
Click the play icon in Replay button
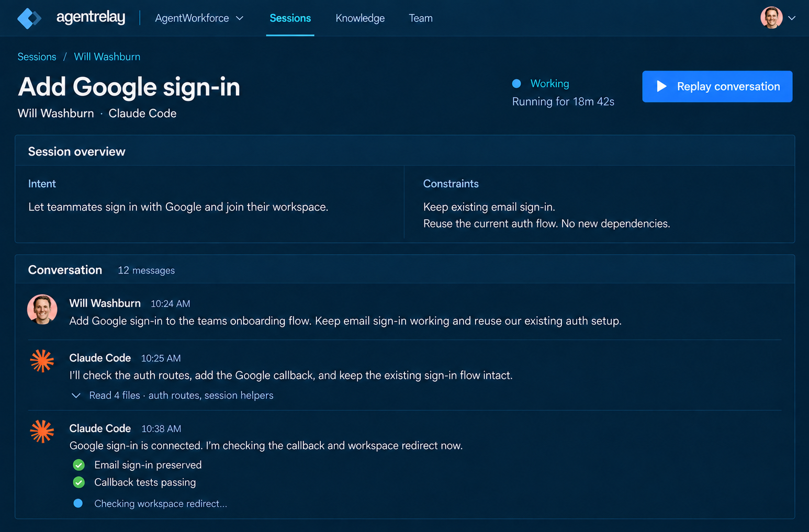[x=661, y=86]
